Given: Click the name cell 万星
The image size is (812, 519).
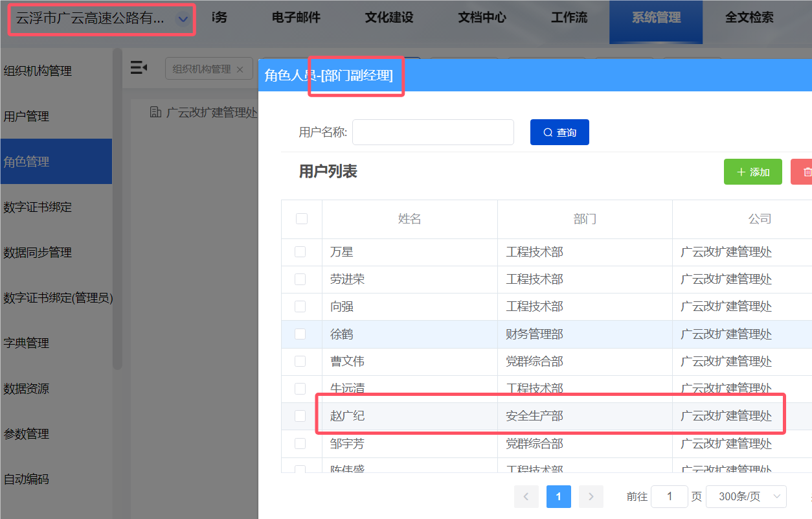Looking at the screenshot, I should click(x=342, y=252).
